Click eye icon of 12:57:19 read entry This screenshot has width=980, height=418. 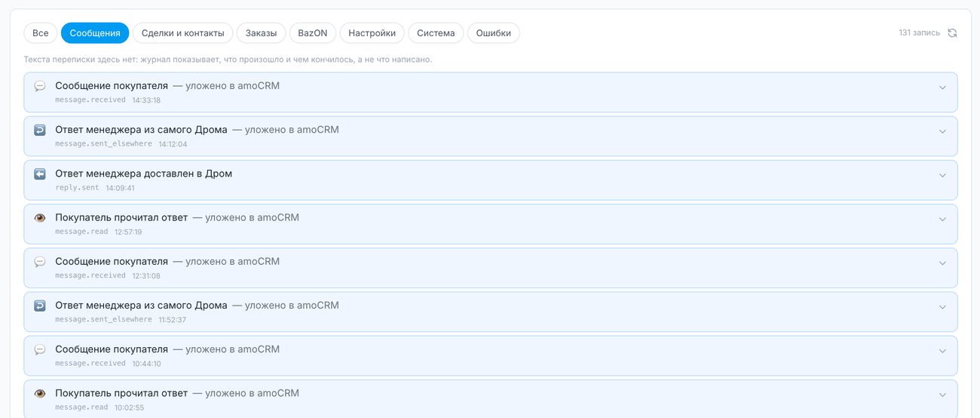pyautogui.click(x=40, y=217)
